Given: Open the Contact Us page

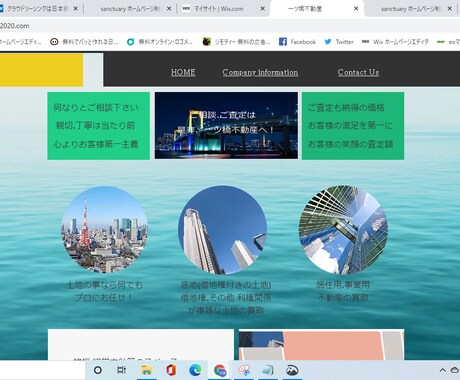Looking at the screenshot, I should [x=358, y=72].
